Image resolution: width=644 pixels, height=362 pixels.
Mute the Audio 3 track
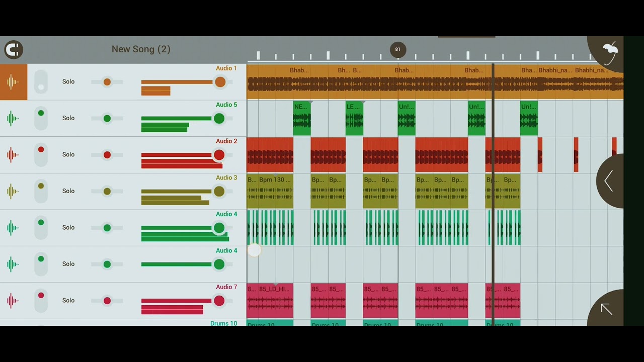[x=41, y=191]
